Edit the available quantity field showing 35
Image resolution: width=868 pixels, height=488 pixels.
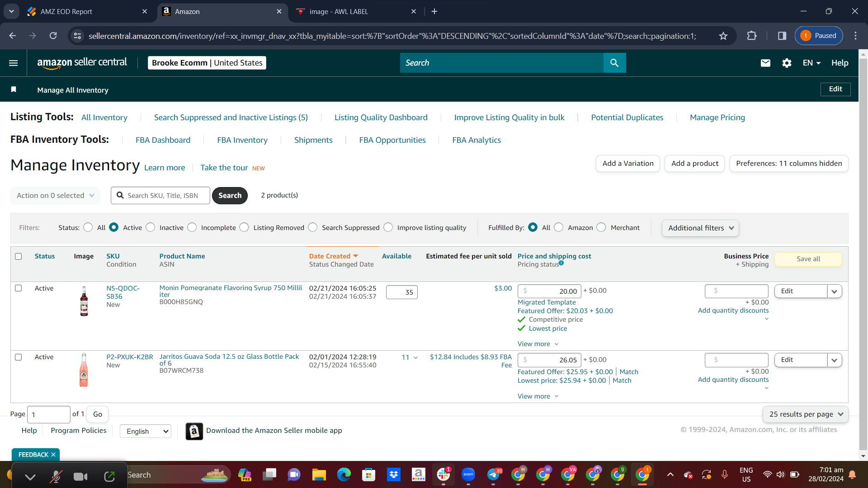tap(402, 292)
